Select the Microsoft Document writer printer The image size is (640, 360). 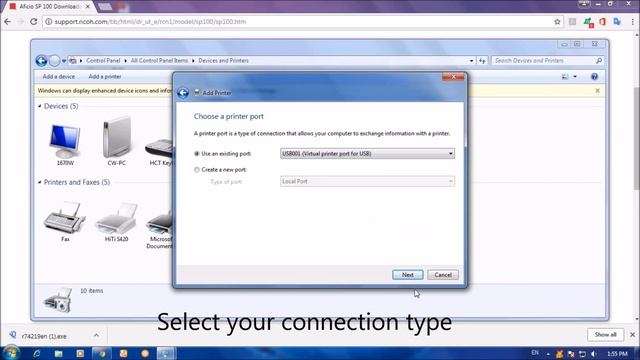(160, 229)
